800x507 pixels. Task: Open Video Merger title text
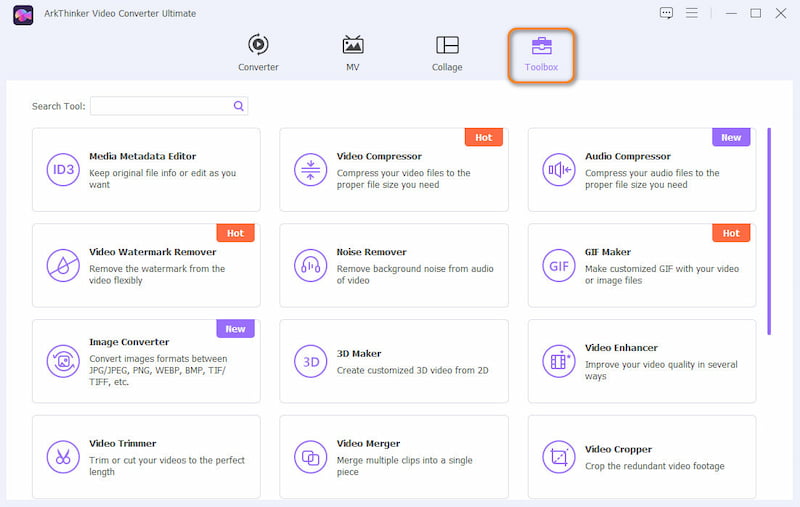(x=368, y=444)
